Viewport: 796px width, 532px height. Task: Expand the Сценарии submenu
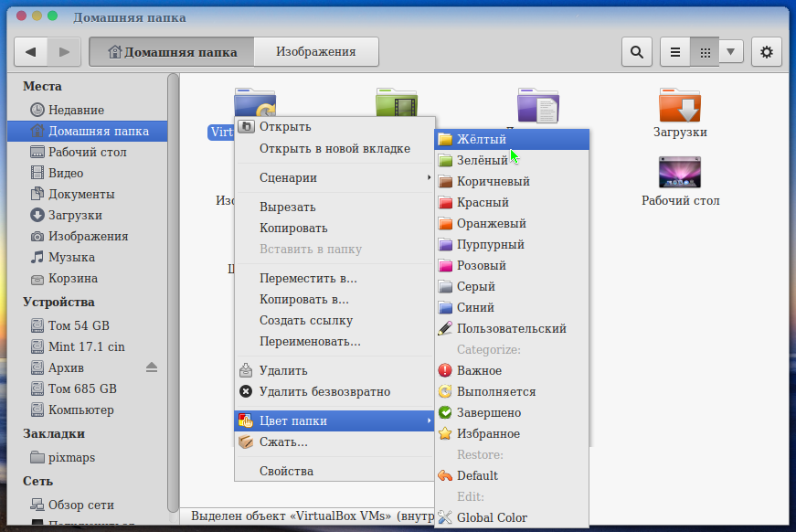click(335, 177)
